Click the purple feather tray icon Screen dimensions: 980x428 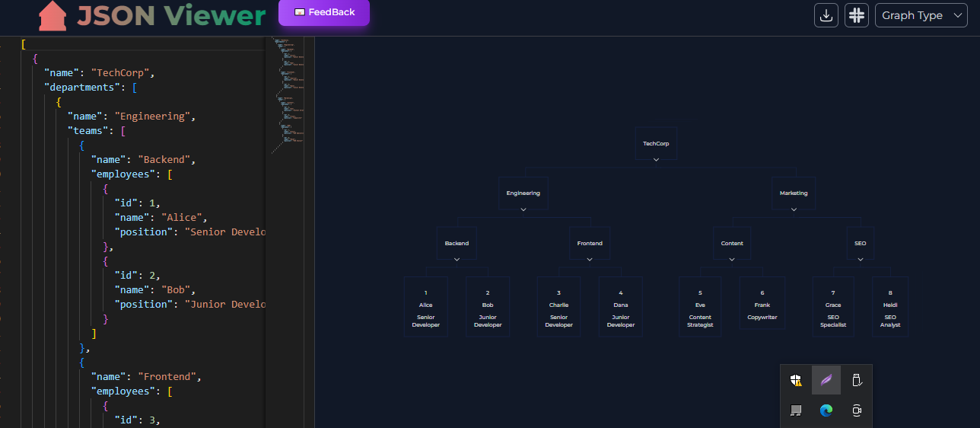click(x=826, y=379)
